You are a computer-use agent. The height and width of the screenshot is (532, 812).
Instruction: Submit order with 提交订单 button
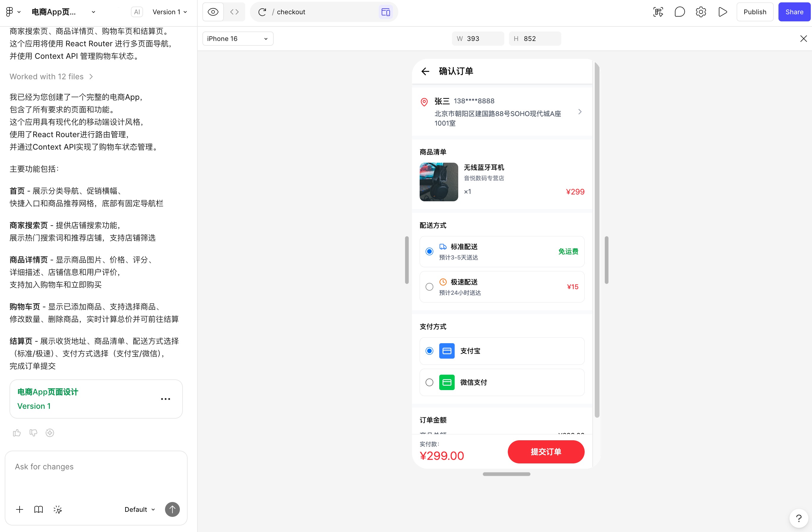click(x=546, y=452)
